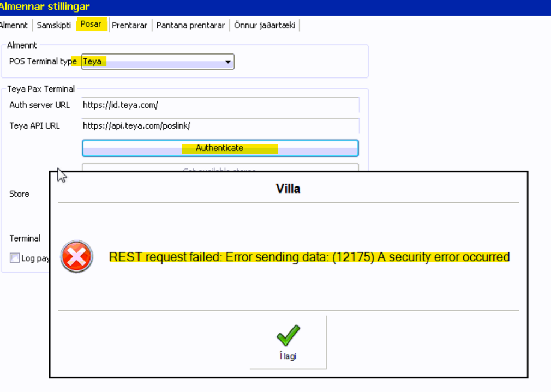
Task: Switch to the Almennt tab
Action: (x=13, y=25)
